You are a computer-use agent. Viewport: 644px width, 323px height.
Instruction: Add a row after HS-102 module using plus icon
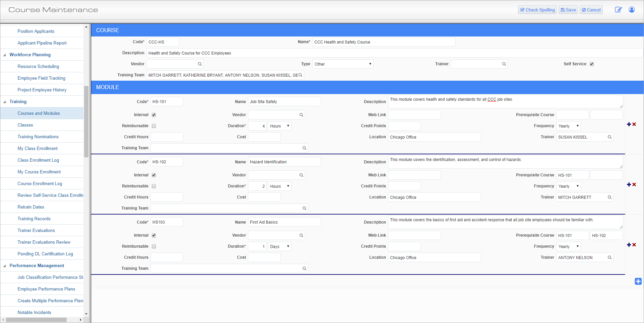pos(629,184)
